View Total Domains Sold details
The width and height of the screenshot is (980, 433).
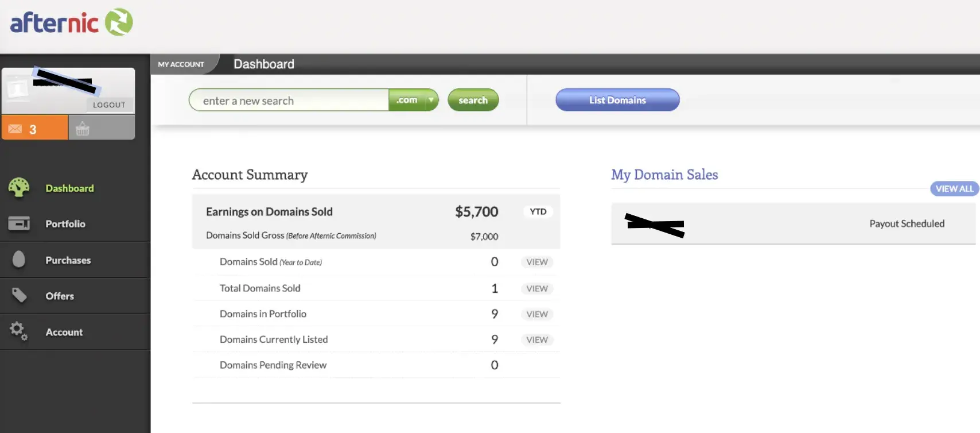[537, 288]
